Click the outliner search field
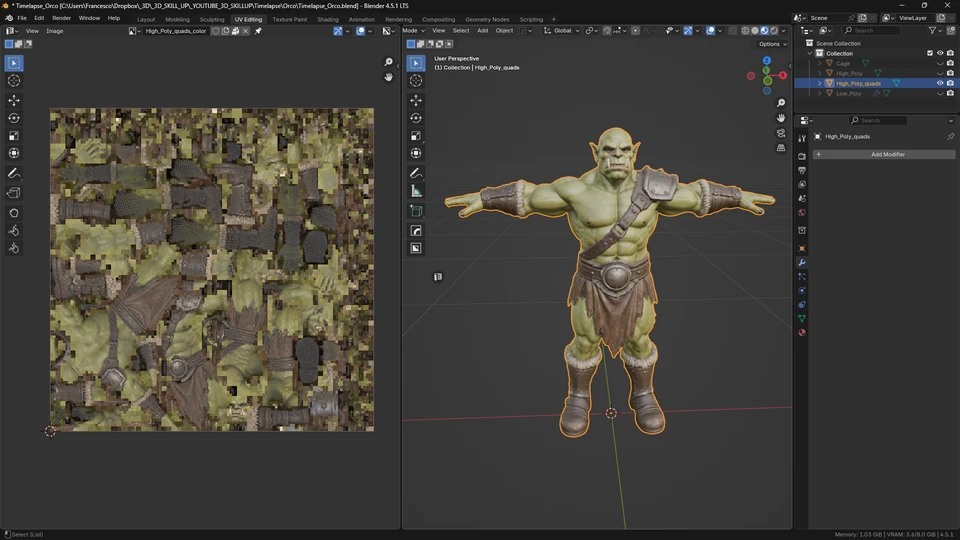The width and height of the screenshot is (960, 540). tap(871, 30)
